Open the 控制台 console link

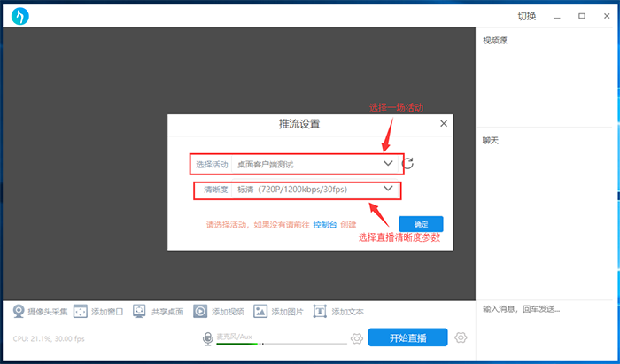324,226
